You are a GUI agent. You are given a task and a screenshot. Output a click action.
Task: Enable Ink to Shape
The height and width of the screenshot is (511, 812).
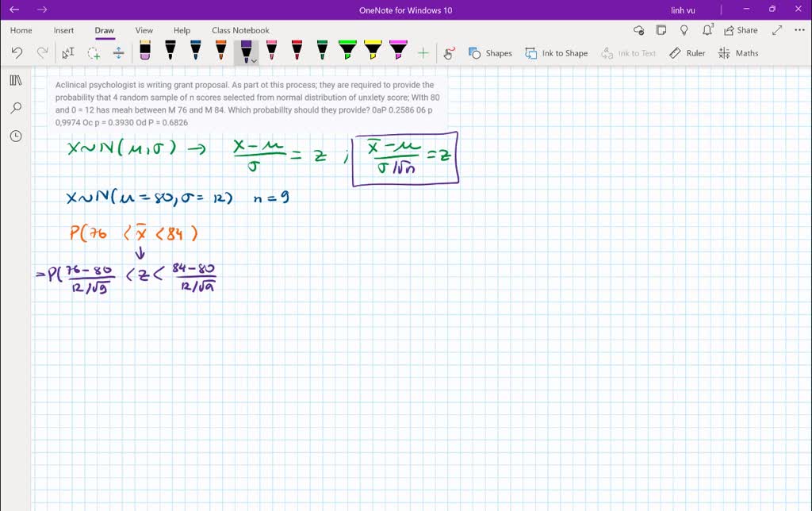tap(556, 53)
